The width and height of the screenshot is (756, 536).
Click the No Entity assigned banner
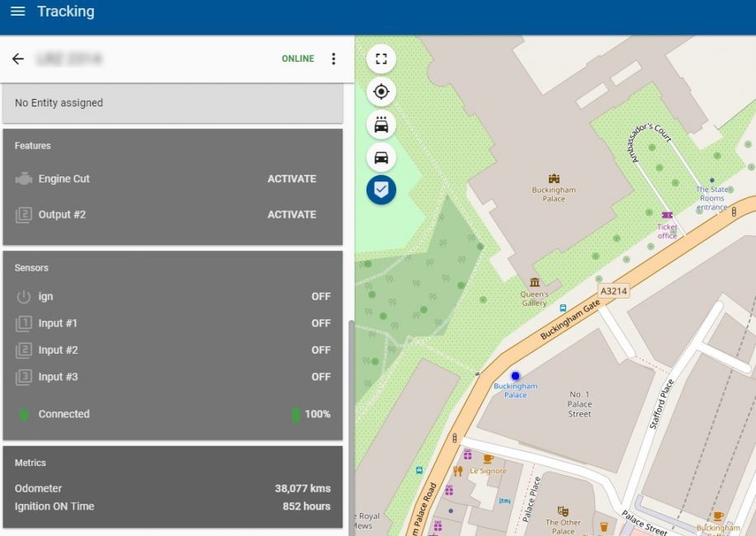[x=172, y=103]
